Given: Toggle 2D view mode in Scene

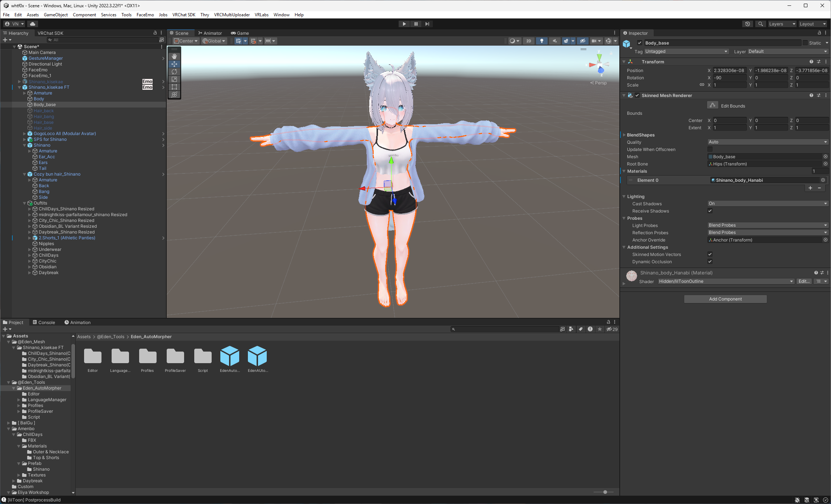Looking at the screenshot, I should (528, 41).
